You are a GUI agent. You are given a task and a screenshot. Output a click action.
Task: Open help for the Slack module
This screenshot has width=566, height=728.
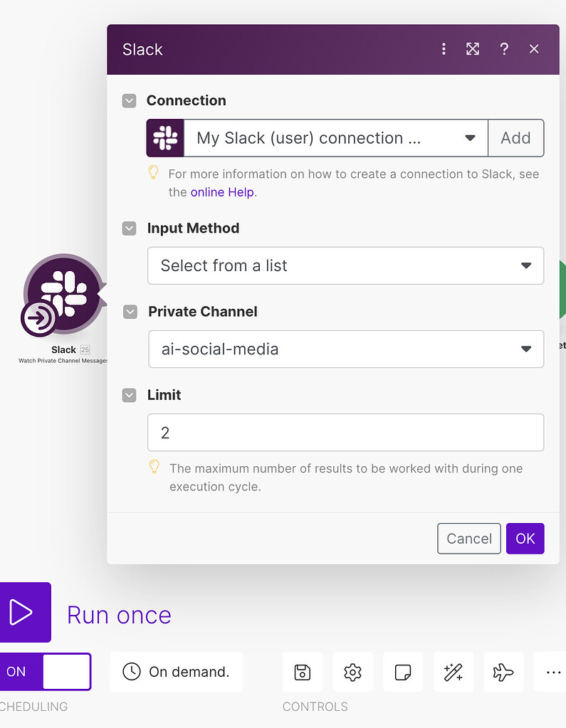point(504,49)
